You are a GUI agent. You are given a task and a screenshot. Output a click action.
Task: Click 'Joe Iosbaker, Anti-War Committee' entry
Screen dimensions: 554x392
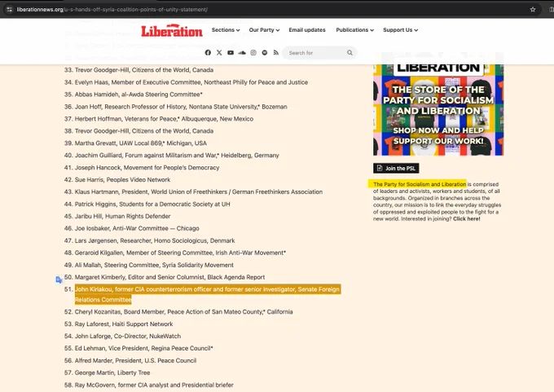pyautogui.click(x=137, y=228)
